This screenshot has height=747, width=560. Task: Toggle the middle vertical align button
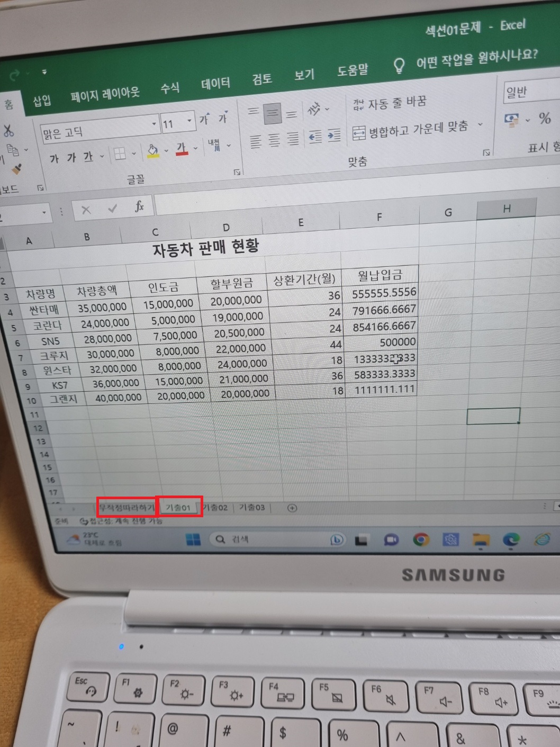coord(272,113)
